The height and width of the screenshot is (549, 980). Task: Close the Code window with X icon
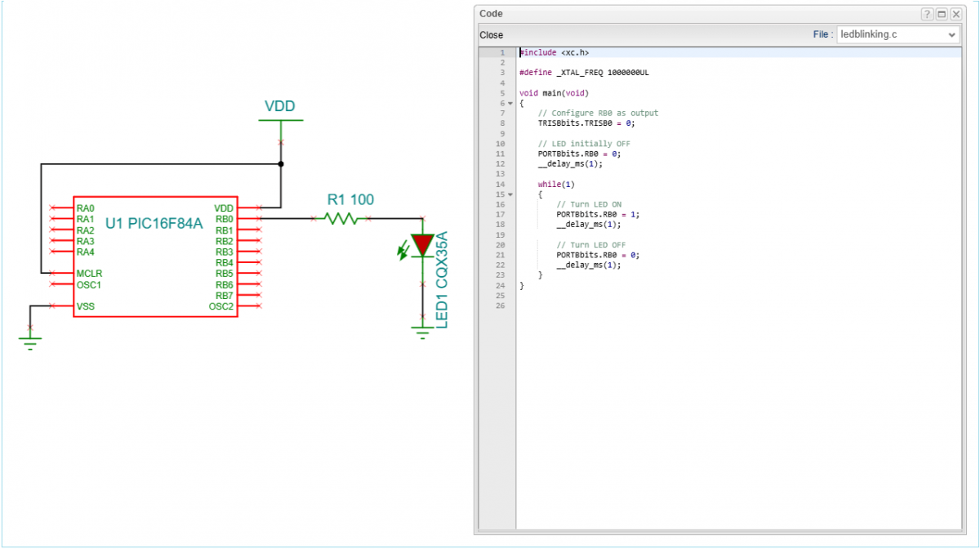(x=955, y=14)
